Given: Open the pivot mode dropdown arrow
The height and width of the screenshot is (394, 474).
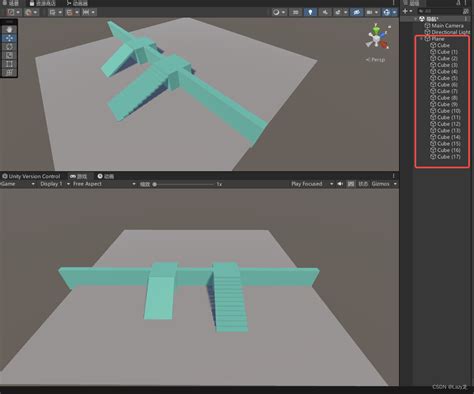Looking at the screenshot, I should (x=18, y=13).
